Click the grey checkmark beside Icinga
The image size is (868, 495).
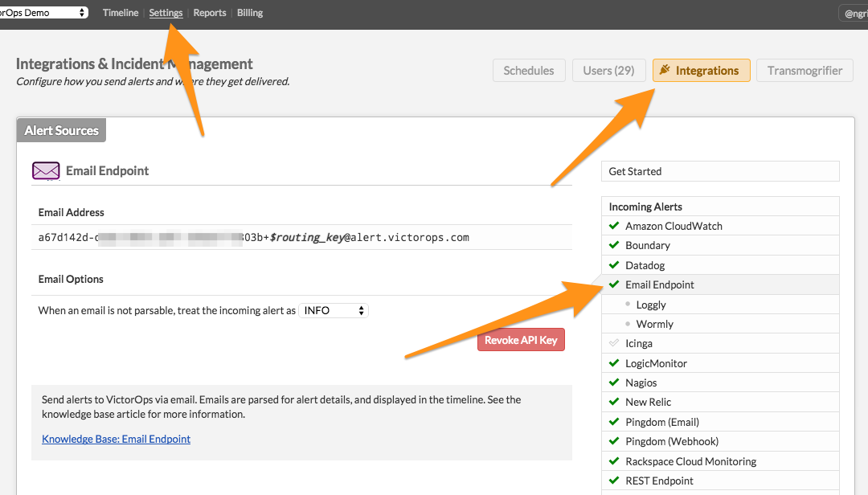pyautogui.click(x=614, y=343)
